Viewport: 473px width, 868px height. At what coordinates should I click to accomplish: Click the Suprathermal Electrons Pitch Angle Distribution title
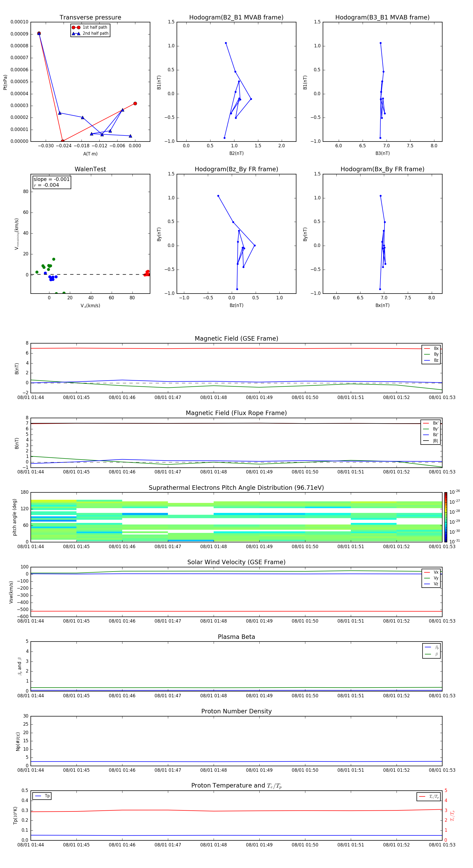(236, 488)
